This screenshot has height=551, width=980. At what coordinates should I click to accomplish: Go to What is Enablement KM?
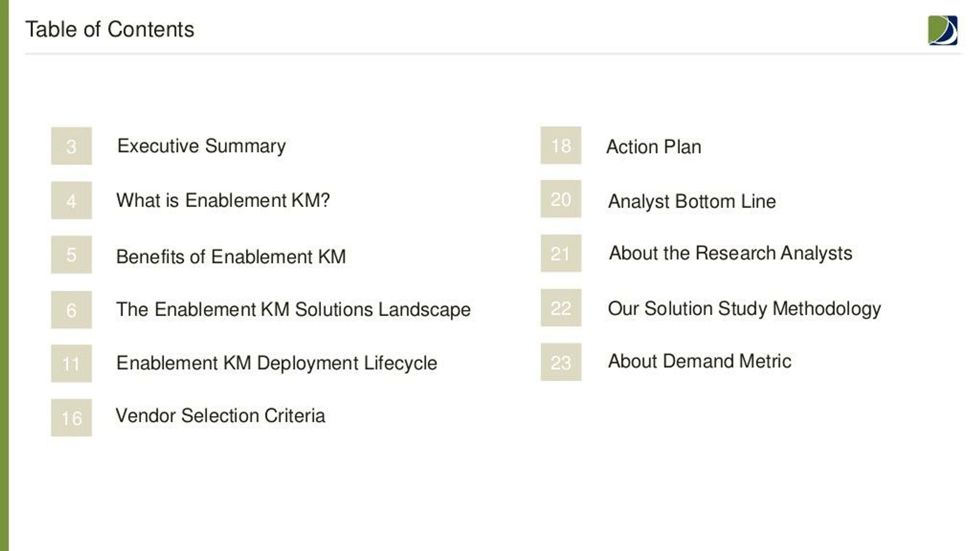pos(223,200)
